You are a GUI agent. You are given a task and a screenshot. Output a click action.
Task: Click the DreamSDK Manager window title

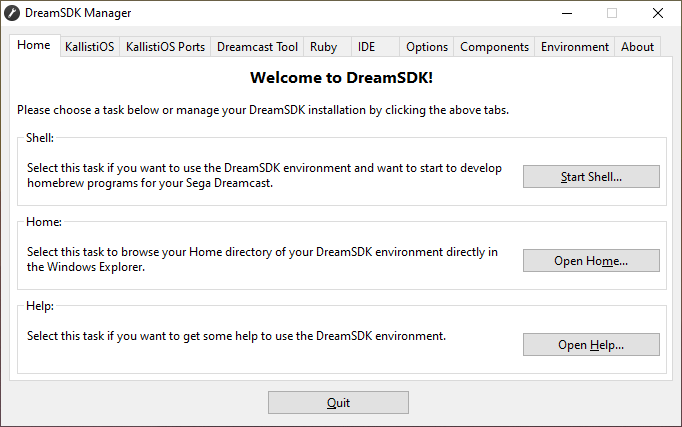pyautogui.click(x=78, y=13)
